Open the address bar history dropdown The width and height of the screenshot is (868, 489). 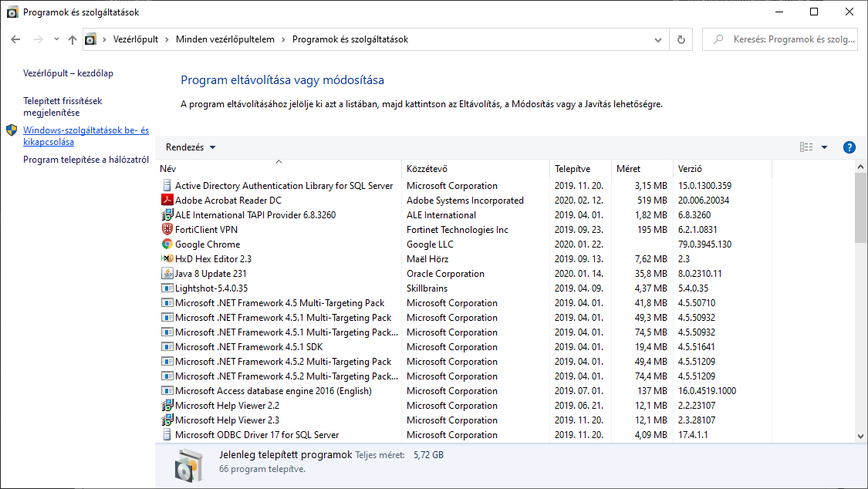[x=657, y=40]
